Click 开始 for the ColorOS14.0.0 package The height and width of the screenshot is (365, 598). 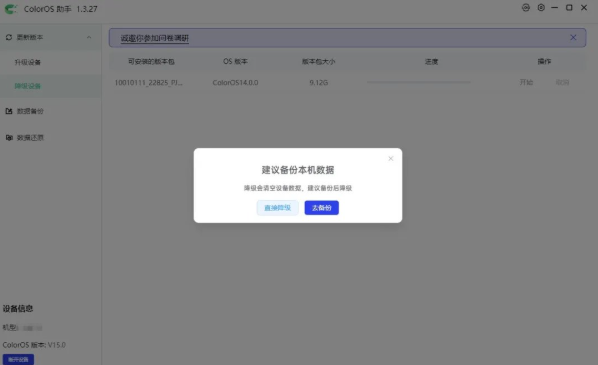(526, 82)
